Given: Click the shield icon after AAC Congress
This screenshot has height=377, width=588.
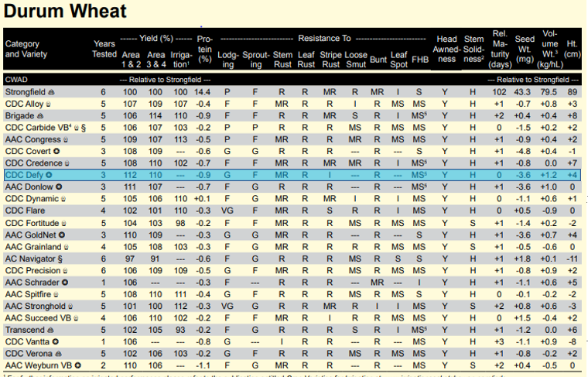Looking at the screenshot, I should point(66,140).
